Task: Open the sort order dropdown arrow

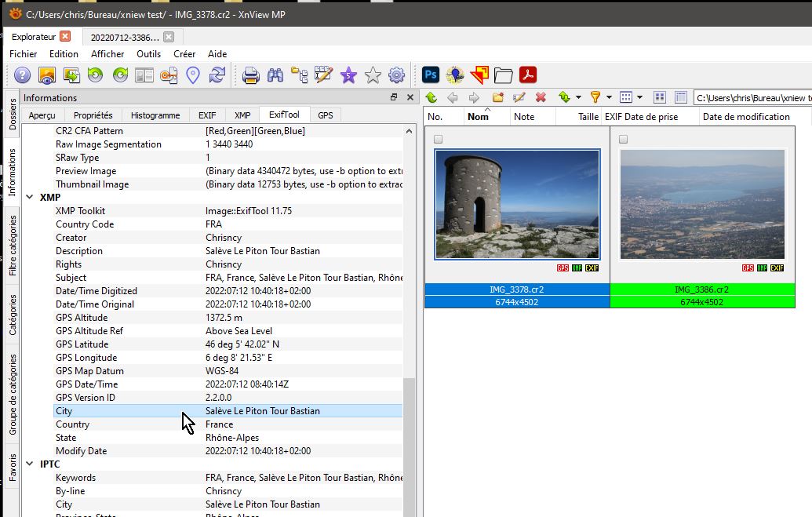Action: [x=578, y=98]
